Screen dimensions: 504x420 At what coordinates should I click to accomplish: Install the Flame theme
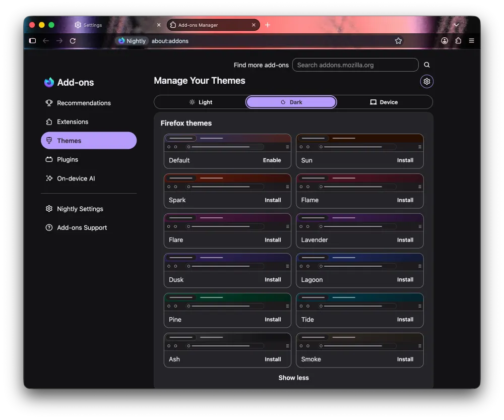tap(405, 200)
